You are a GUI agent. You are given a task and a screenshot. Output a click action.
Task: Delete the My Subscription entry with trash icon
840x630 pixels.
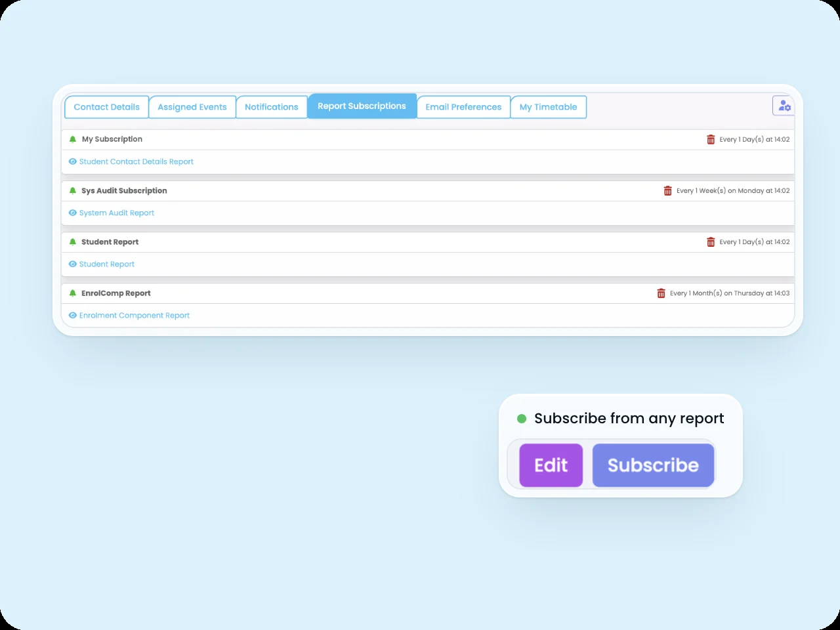711,139
